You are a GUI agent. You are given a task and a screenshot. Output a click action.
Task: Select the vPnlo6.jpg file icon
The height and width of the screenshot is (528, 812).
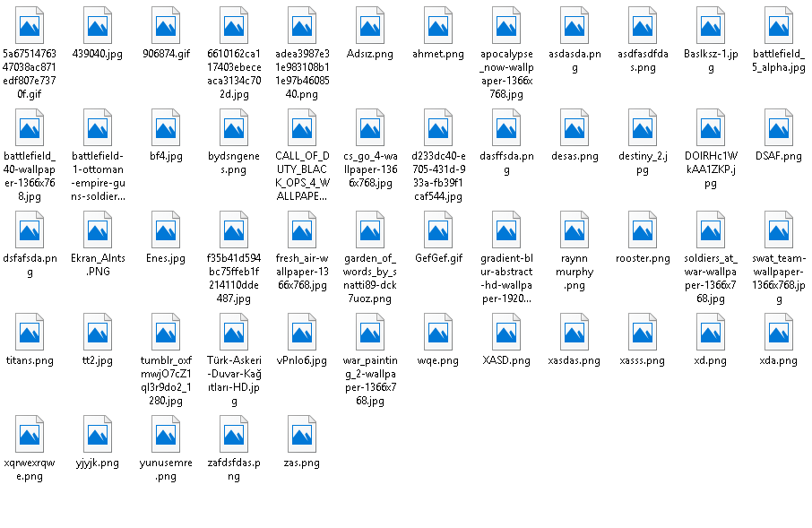[302, 333]
